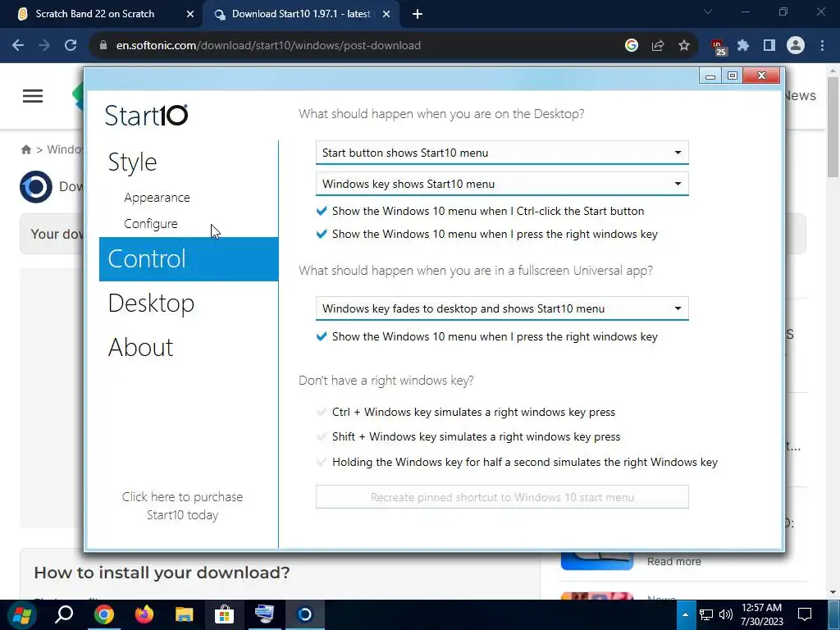Go forward in browser history
The width and height of the screenshot is (840, 630).
(44, 46)
